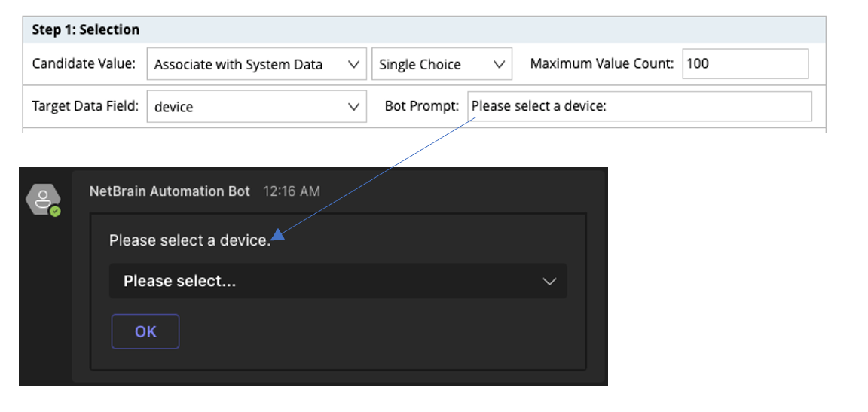Click the Step 1: Selection header
This screenshot has height=412, width=868.
point(86,30)
